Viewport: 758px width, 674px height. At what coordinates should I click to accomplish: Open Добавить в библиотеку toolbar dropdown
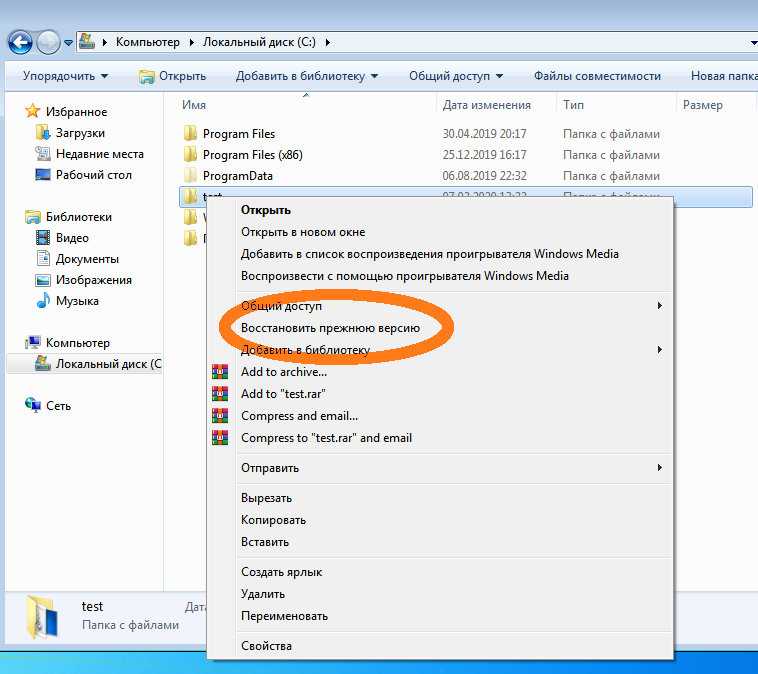pyautogui.click(x=306, y=76)
